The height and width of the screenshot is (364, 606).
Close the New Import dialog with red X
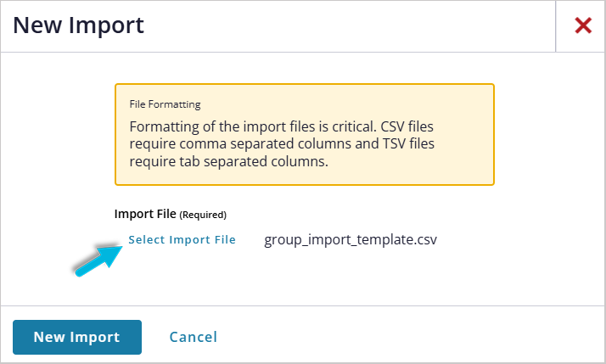(x=582, y=25)
